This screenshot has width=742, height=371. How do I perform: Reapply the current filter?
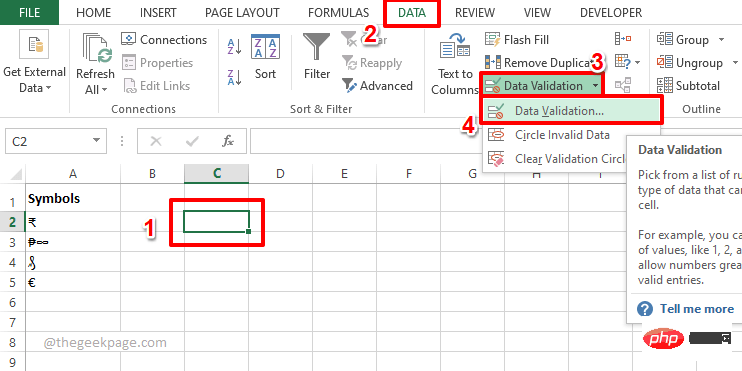pyautogui.click(x=372, y=62)
